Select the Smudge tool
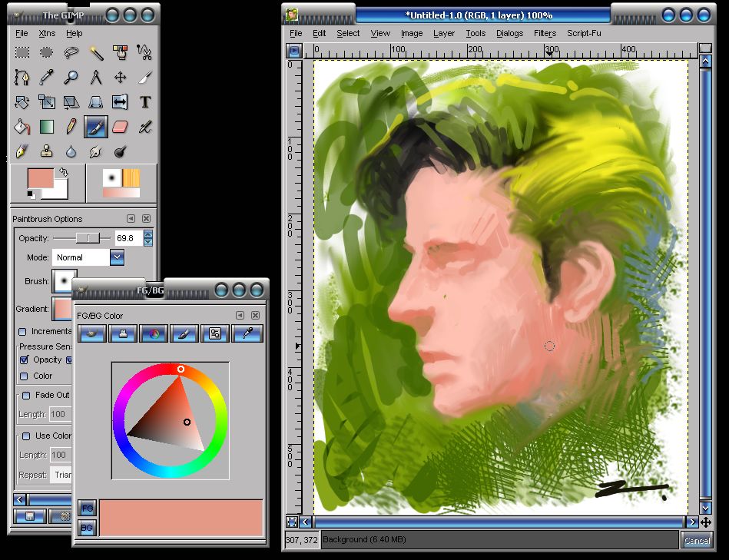The image size is (729, 560). [96, 151]
